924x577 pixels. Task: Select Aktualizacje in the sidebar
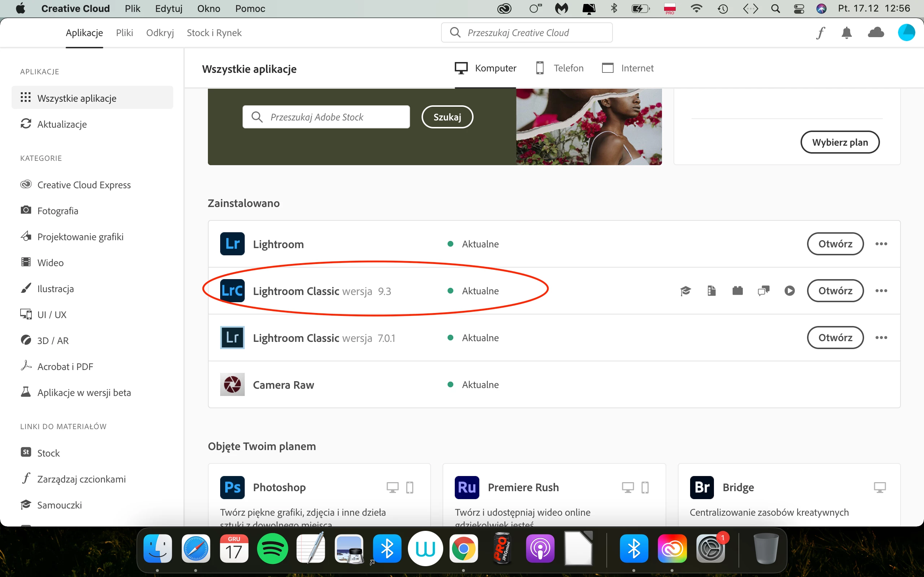tap(62, 124)
